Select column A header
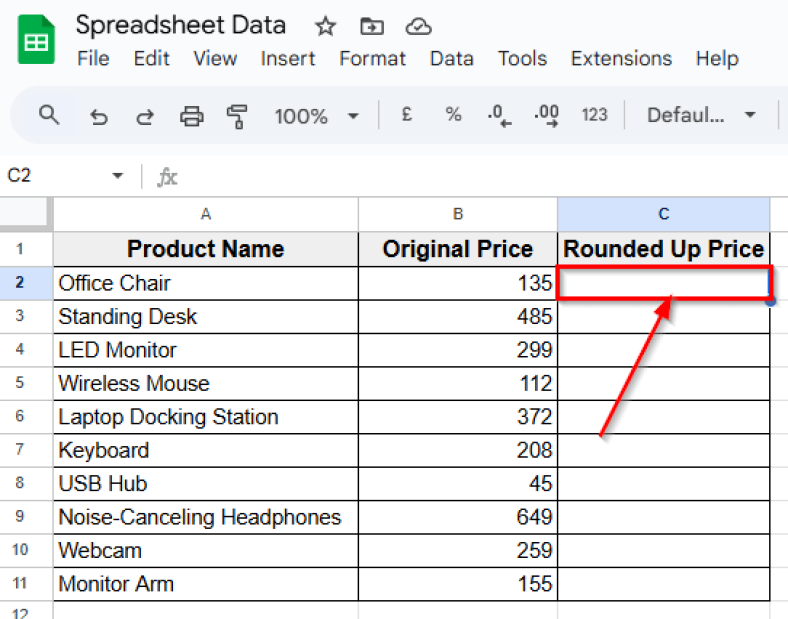The image size is (788, 619). click(x=206, y=215)
